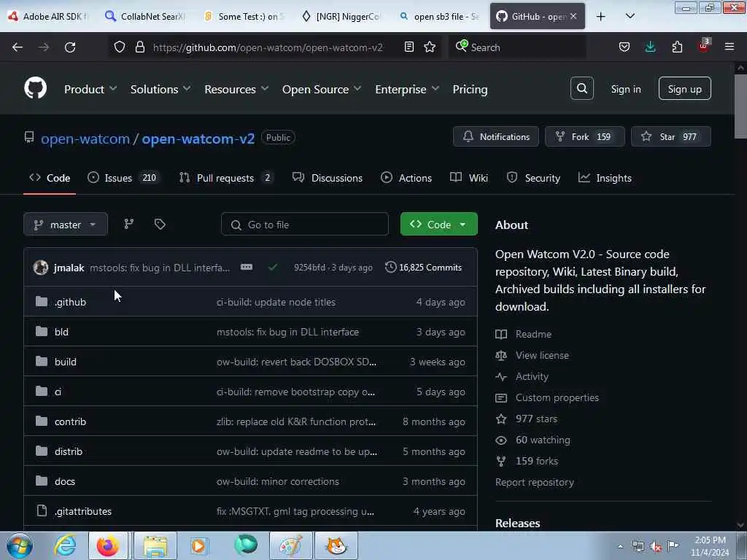Open the extensions puzzle icon
This screenshot has height=560, width=747.
coord(677,47)
